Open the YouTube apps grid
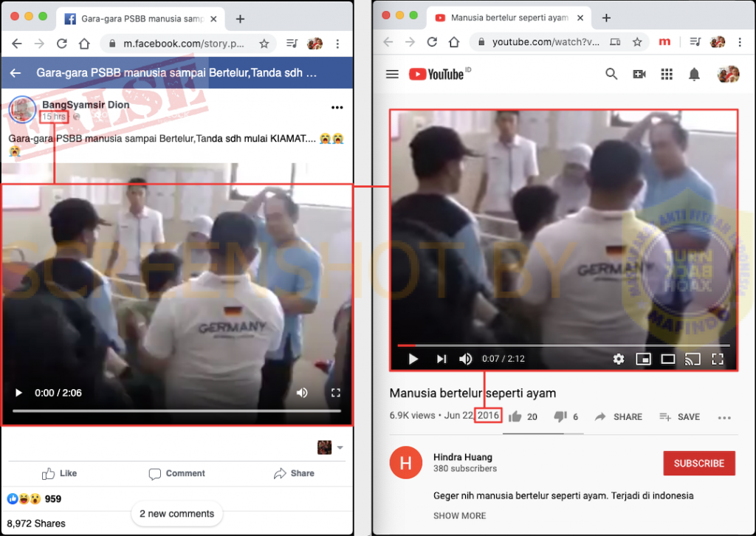The height and width of the screenshot is (536, 756). (x=667, y=75)
